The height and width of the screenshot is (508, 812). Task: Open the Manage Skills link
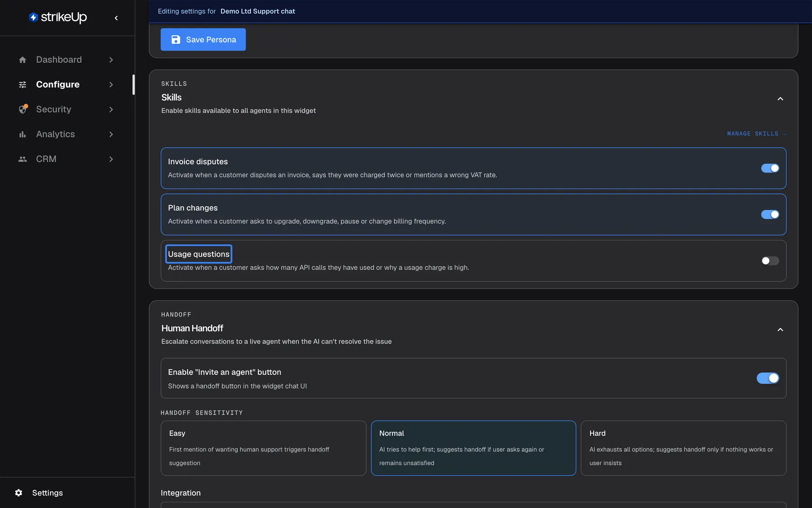point(757,134)
